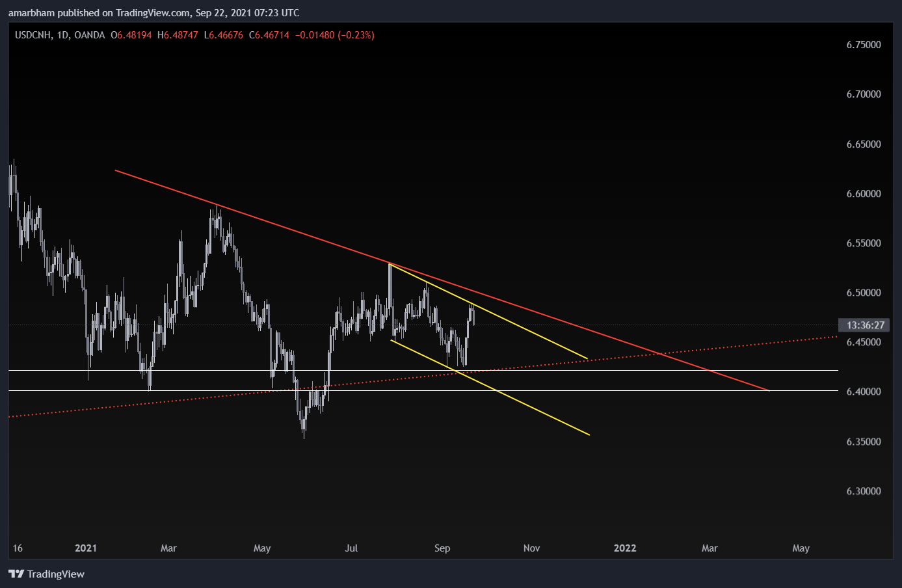Image resolution: width=902 pixels, height=588 pixels.
Task: Click the 1D timeframe label
Action: click(x=63, y=35)
